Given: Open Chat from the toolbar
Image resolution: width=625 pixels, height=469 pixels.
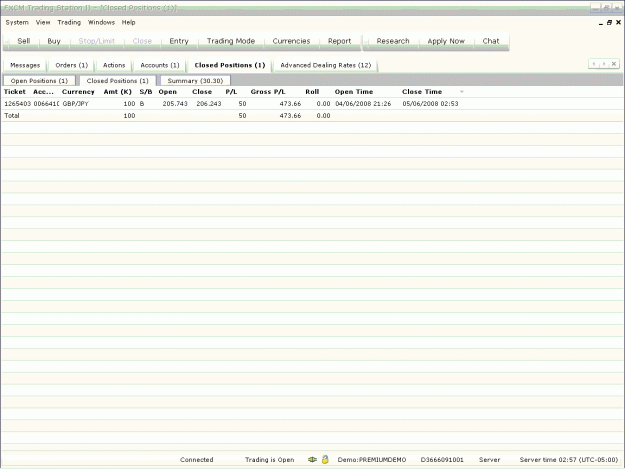Looking at the screenshot, I should (x=491, y=41).
